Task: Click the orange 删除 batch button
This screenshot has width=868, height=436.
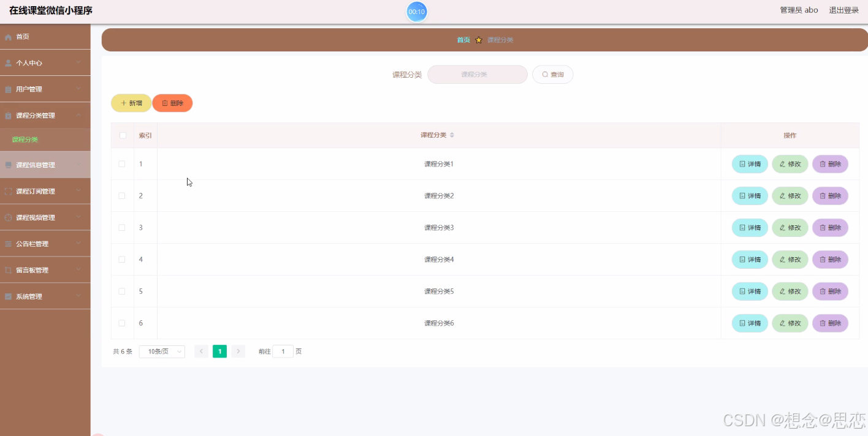Action: coord(172,103)
